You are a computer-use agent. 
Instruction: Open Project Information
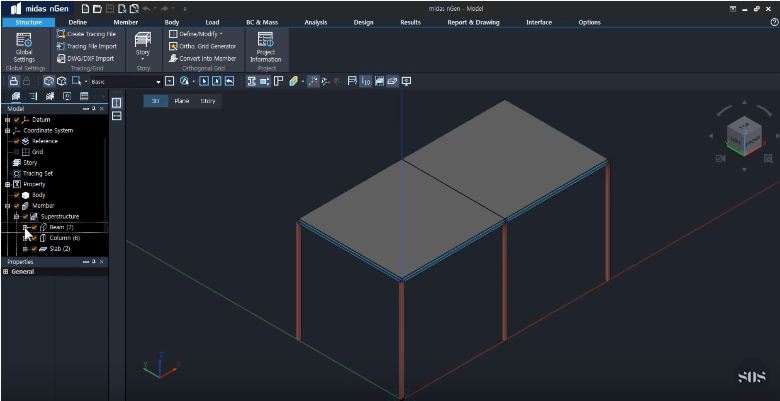pos(266,47)
